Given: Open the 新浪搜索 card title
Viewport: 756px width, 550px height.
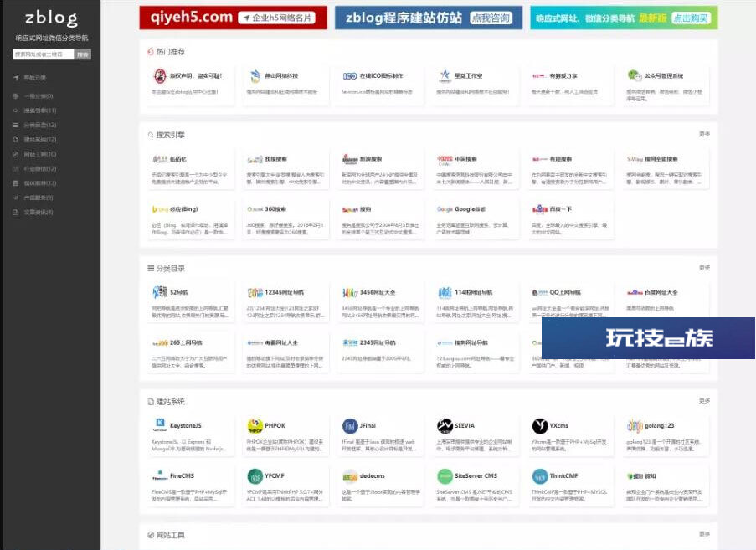Looking at the screenshot, I should [x=371, y=159].
